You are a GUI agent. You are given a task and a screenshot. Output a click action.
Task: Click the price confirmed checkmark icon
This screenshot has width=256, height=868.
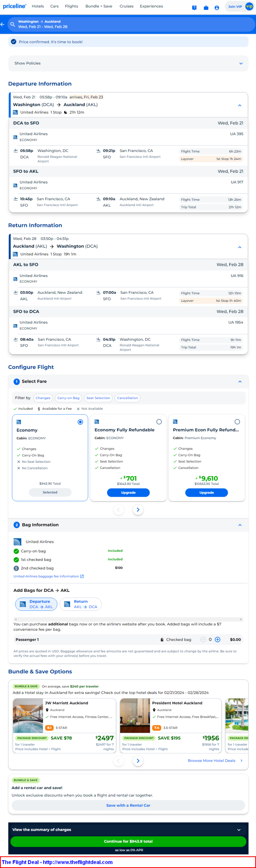pos(14,42)
